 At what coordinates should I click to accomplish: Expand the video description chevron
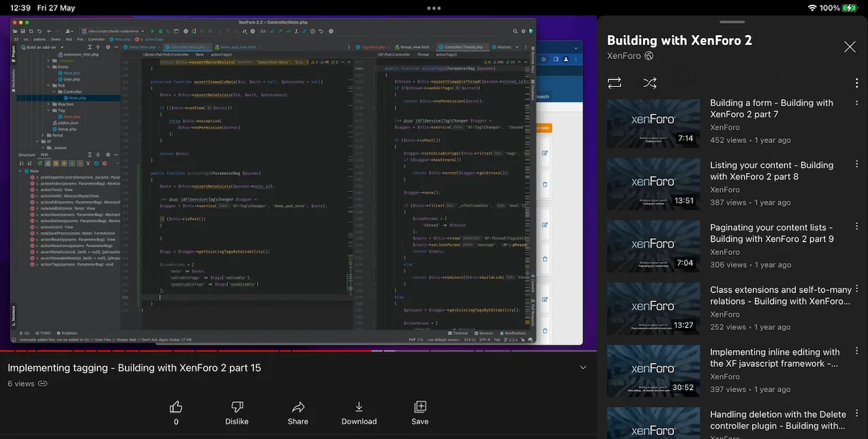583,368
